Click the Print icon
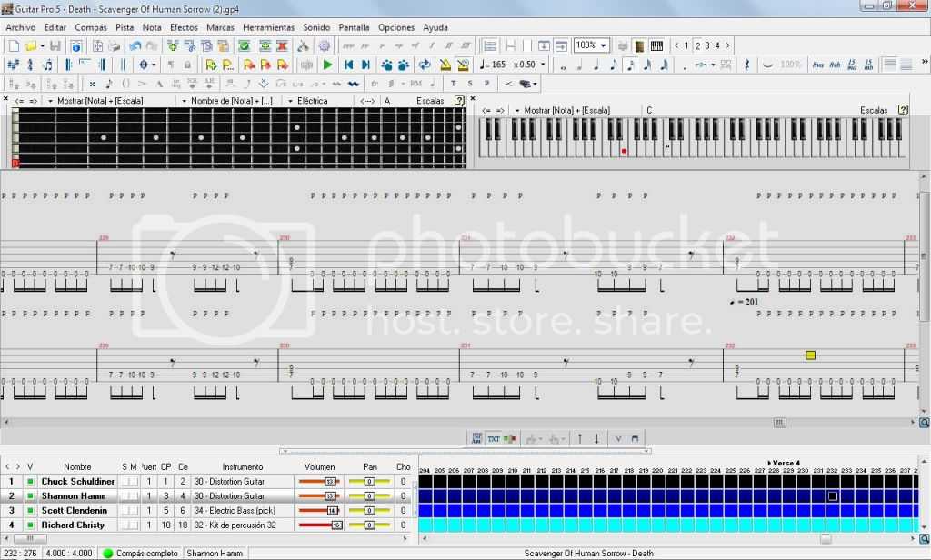The height and width of the screenshot is (560, 931). tap(115, 45)
